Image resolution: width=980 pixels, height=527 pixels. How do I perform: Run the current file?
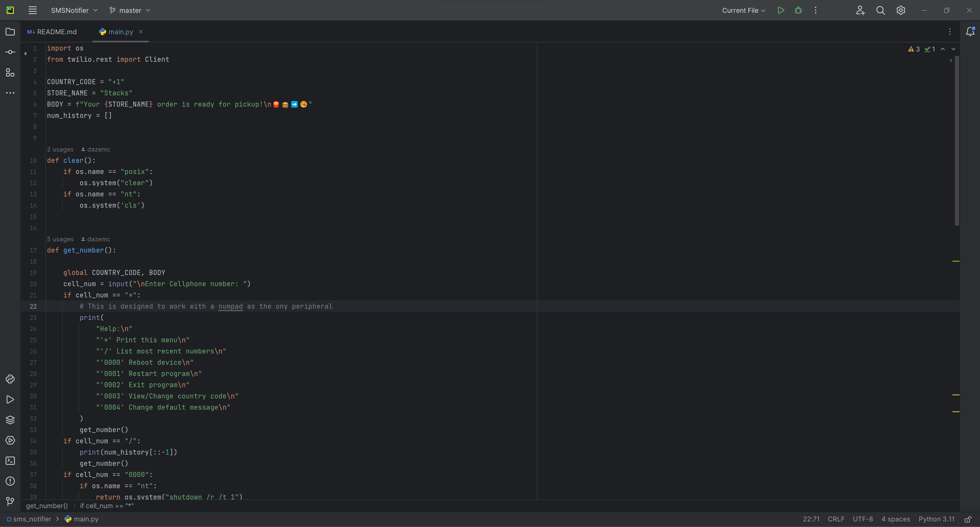781,10
